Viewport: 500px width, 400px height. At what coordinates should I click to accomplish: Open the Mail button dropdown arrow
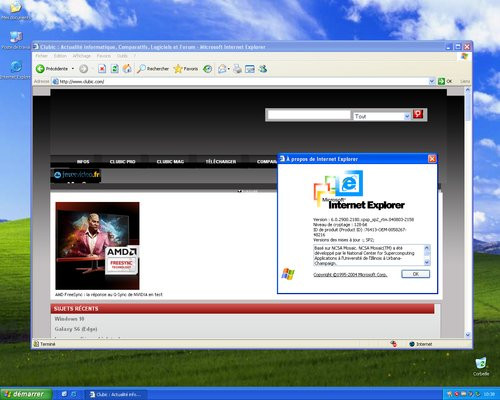[229, 69]
